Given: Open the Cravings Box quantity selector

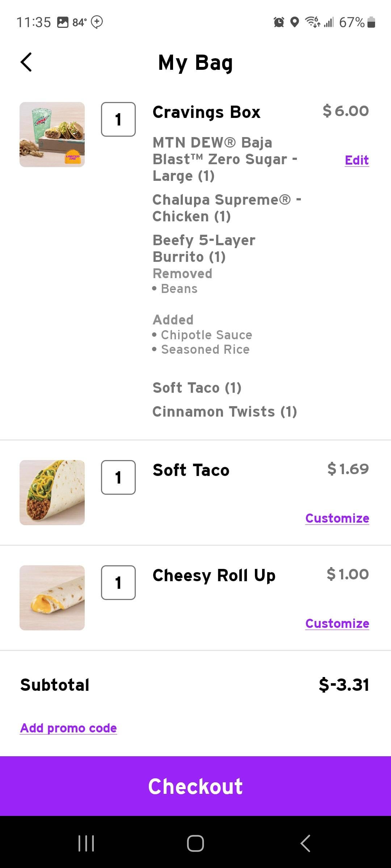Looking at the screenshot, I should click(118, 119).
